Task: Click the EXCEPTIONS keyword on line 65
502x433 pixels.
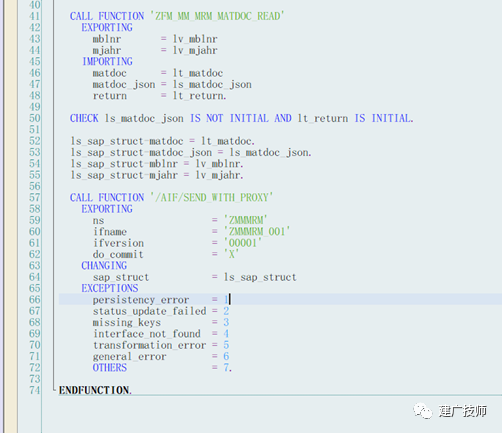Action: coord(110,288)
